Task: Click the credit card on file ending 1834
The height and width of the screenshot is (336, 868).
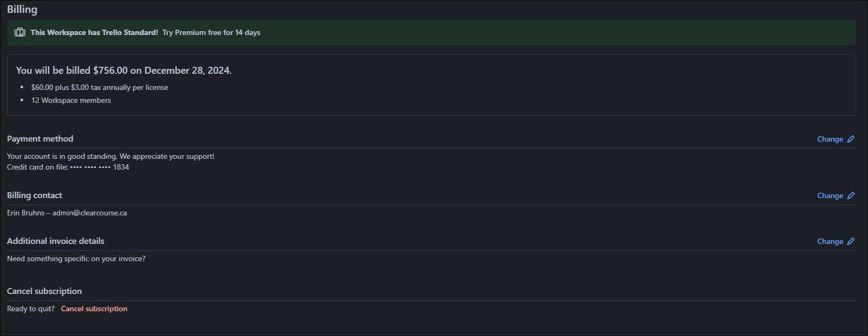Action: pyautogui.click(x=68, y=167)
